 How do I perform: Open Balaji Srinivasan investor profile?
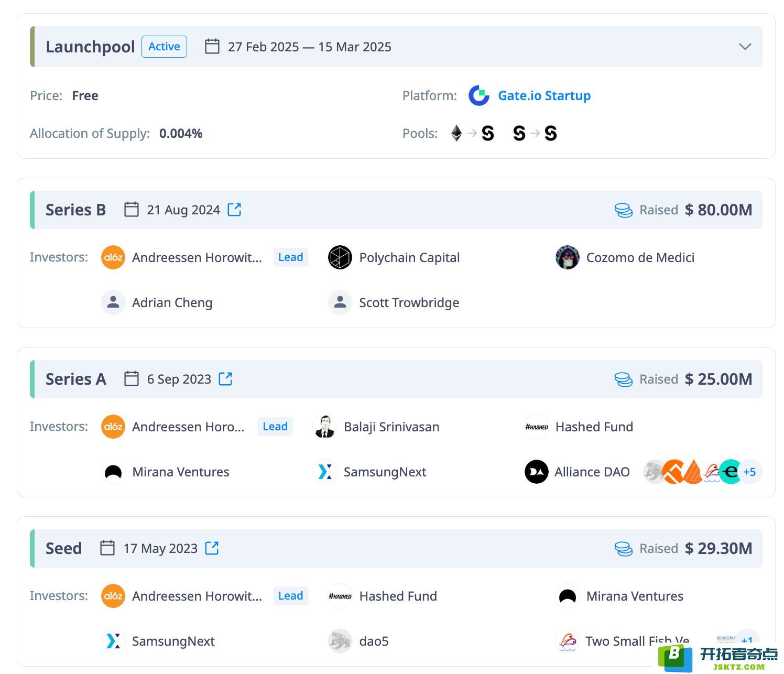pos(391,427)
